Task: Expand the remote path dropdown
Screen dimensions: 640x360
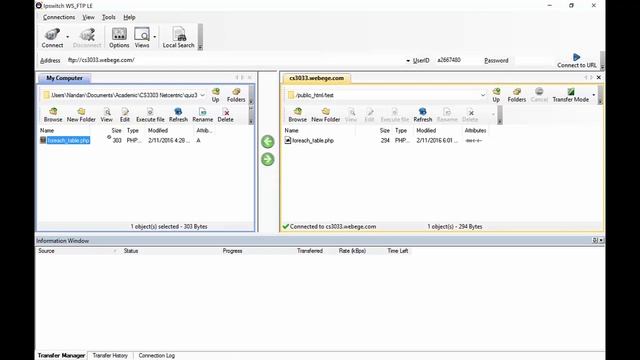Action: [x=483, y=95]
